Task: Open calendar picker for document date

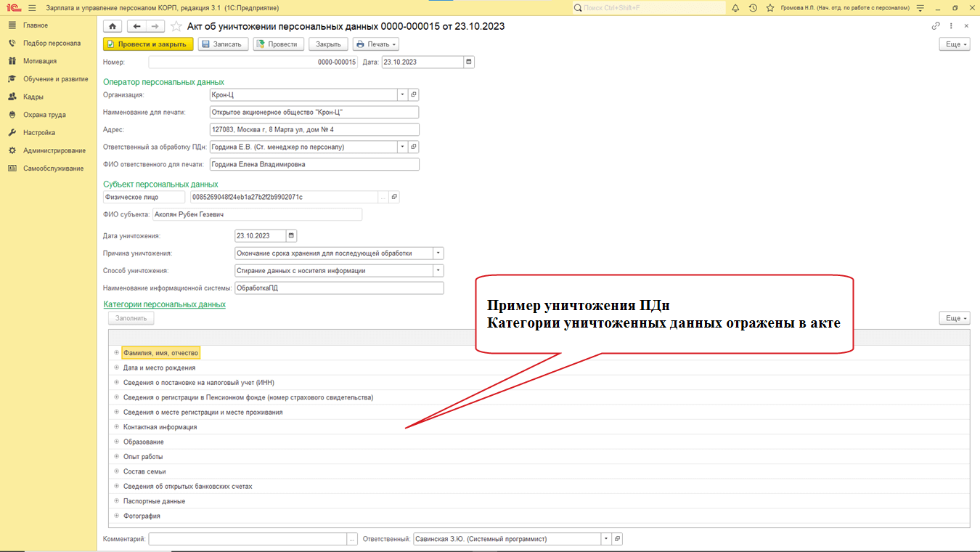Action: click(469, 62)
